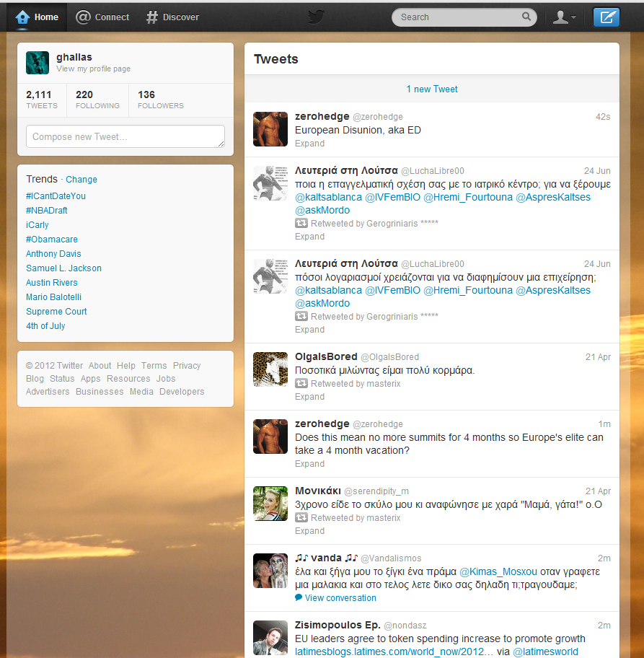644x658 pixels.
Task: Open the About footer link
Action: tap(100, 366)
